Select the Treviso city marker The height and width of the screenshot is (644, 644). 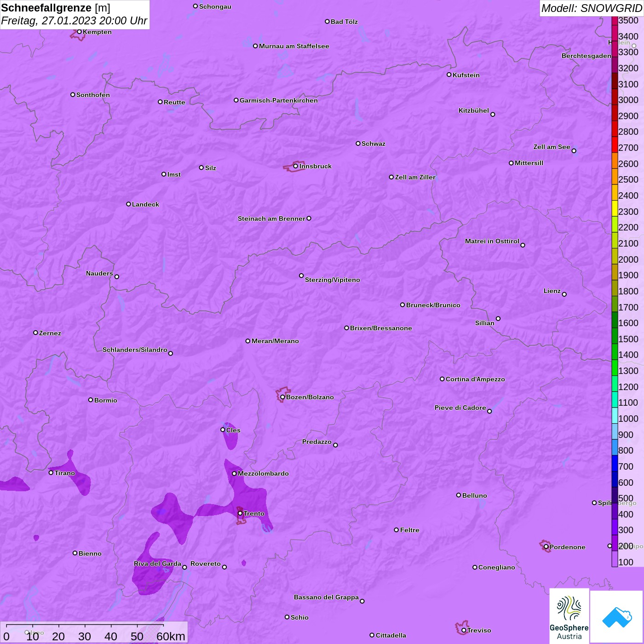pos(464,630)
